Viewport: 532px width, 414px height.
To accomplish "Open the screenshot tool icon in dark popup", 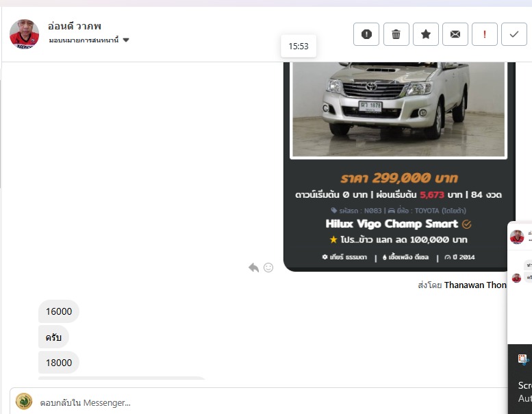I will pos(523,359).
